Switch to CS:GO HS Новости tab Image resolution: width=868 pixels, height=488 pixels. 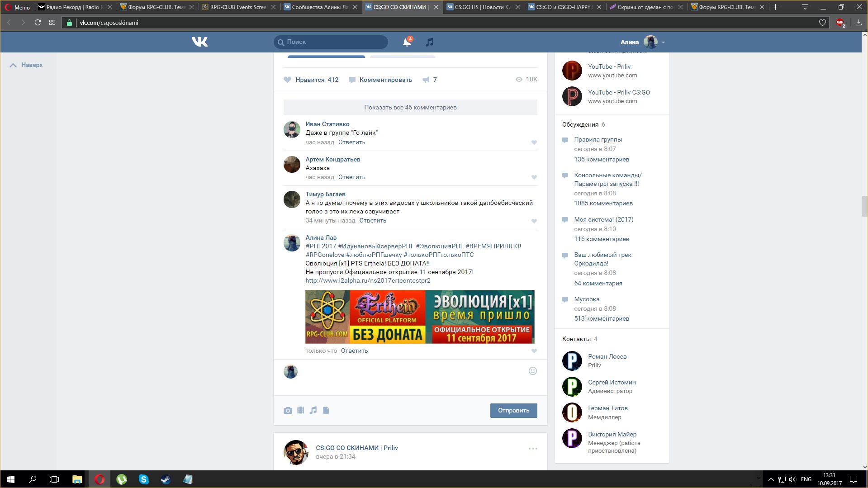483,7
